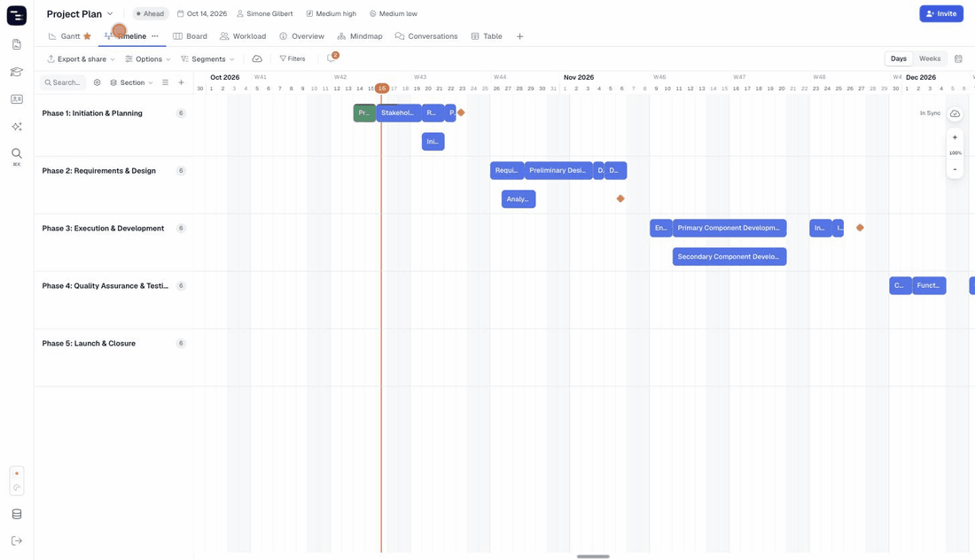Screen dimensions: 975x560
Task: Click the logout icon at sidebar bottom
Action: pyautogui.click(x=17, y=541)
